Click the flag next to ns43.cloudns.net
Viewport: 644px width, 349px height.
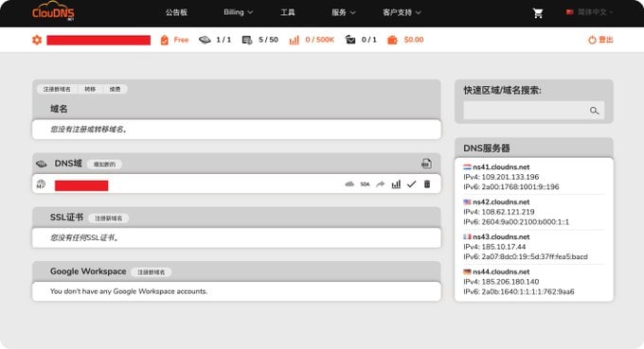(467, 236)
